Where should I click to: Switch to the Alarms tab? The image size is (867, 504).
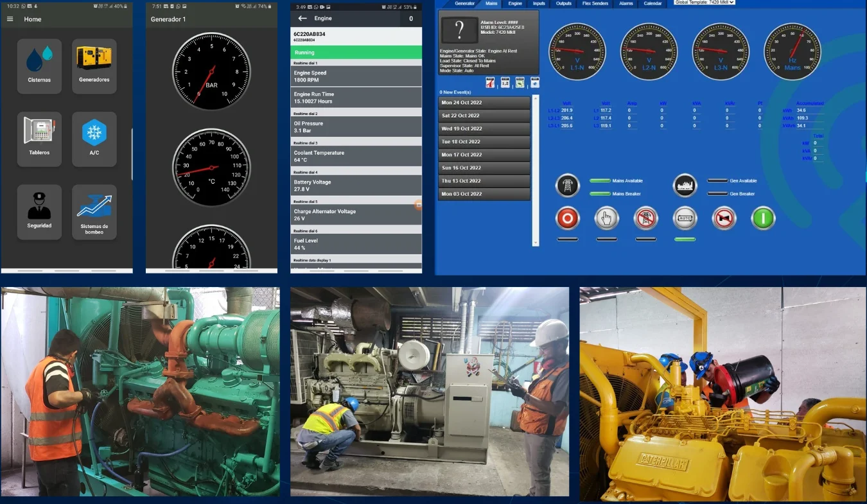[626, 3]
